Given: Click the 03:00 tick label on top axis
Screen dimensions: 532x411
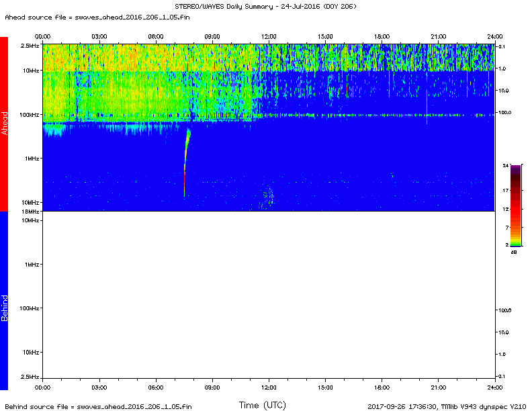Looking at the screenshot, I should click(x=99, y=36).
